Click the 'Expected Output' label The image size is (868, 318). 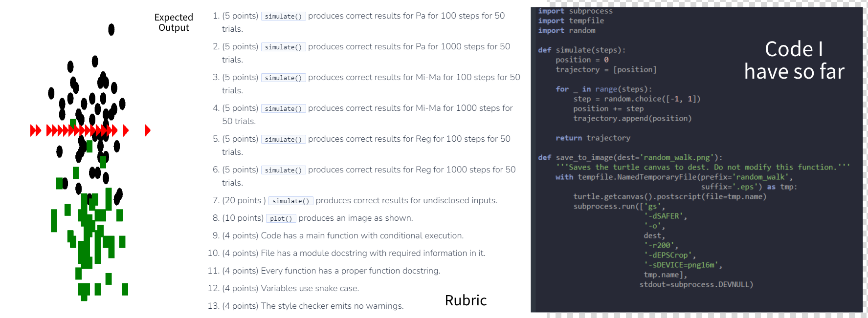(x=174, y=22)
